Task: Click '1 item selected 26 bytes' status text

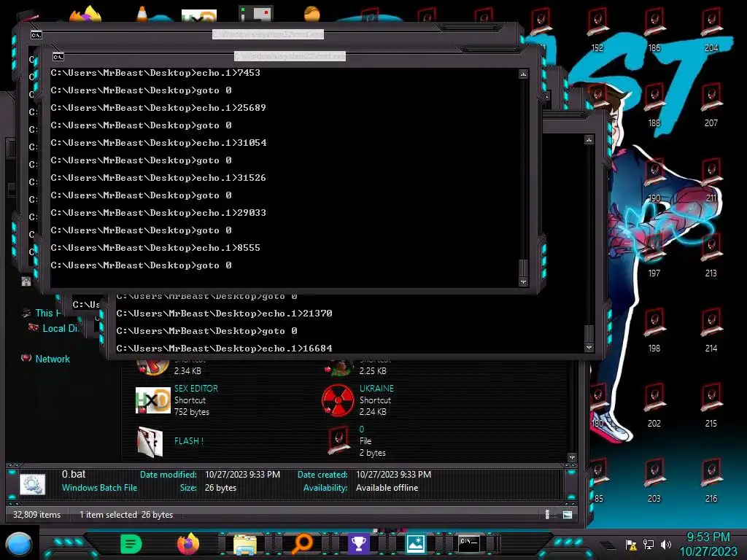Action: (x=126, y=515)
